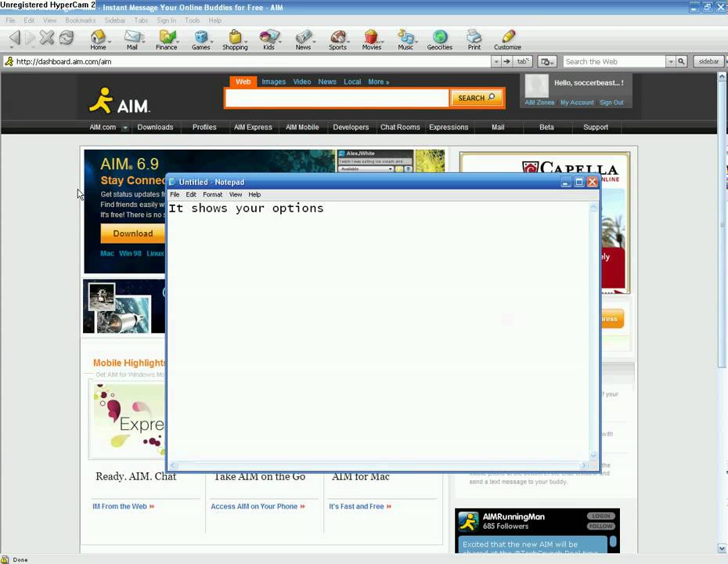Click the LOGIN button in AIMRunningMan widget

click(600, 516)
